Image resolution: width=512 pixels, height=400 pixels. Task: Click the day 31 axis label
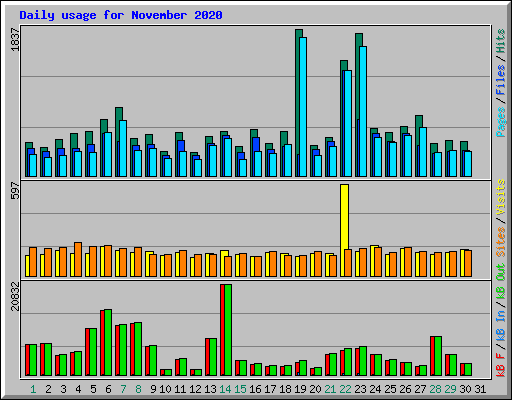(x=480, y=389)
